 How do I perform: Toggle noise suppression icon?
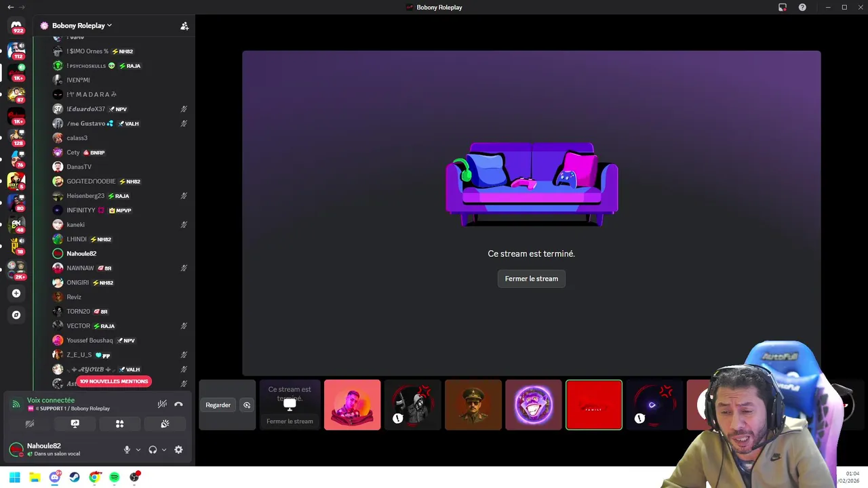(x=162, y=404)
